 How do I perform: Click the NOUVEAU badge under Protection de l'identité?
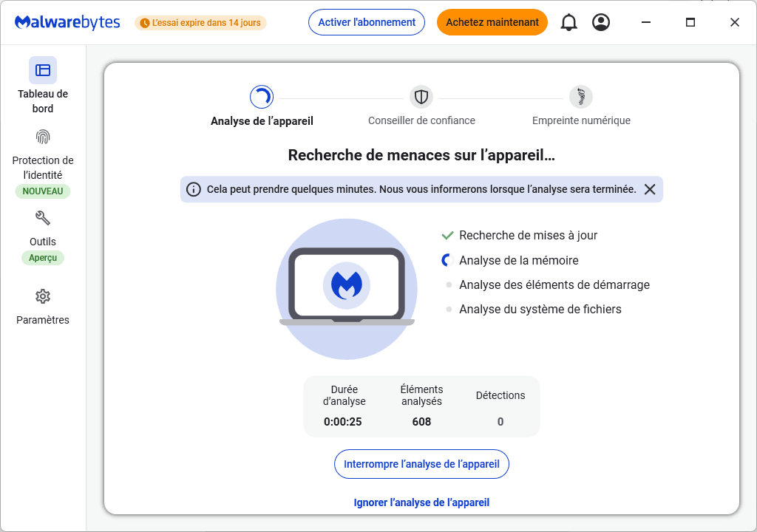click(42, 191)
